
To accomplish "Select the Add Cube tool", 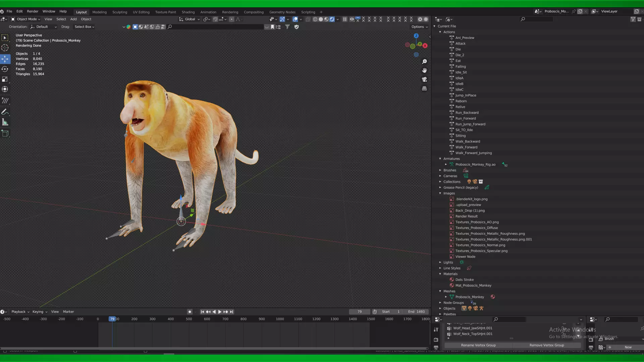I will (x=5, y=133).
